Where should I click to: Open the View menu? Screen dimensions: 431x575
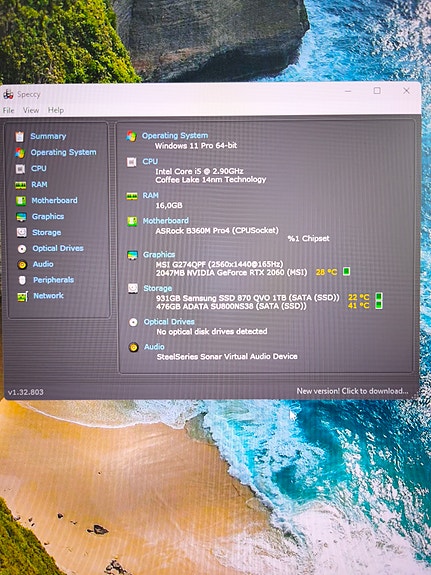[x=31, y=110]
